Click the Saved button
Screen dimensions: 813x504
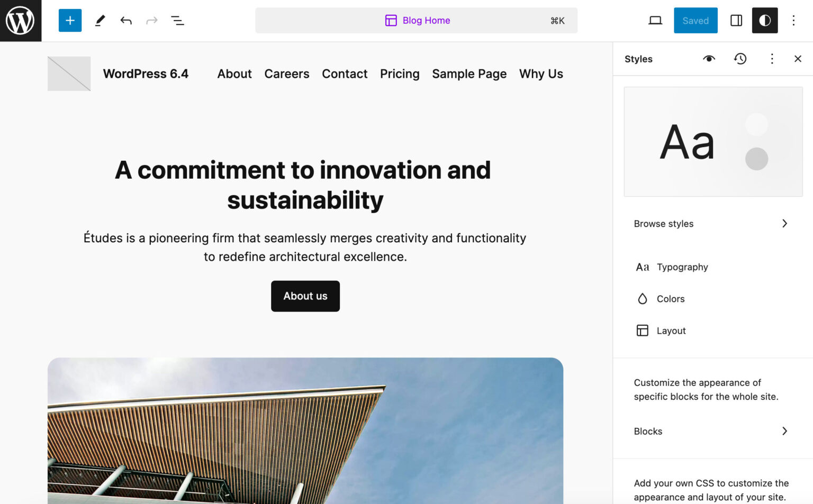point(695,21)
